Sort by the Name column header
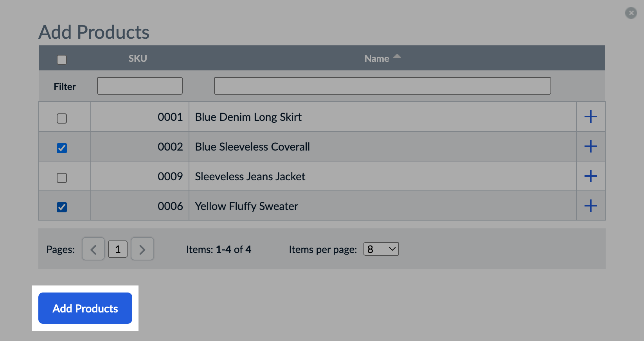The image size is (644, 341). click(x=376, y=59)
